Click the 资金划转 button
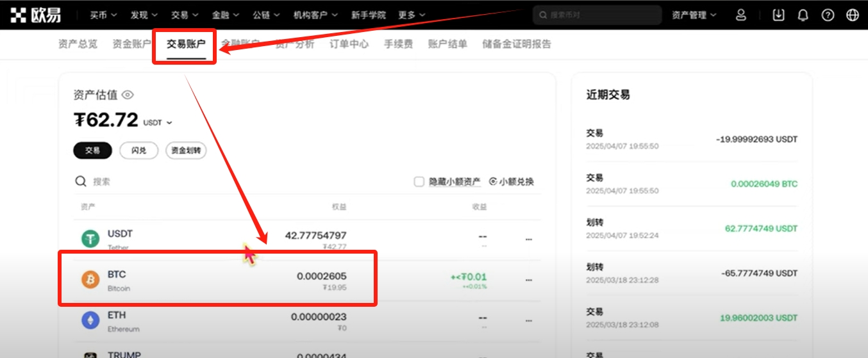The width and height of the screenshot is (868, 358). tap(186, 151)
